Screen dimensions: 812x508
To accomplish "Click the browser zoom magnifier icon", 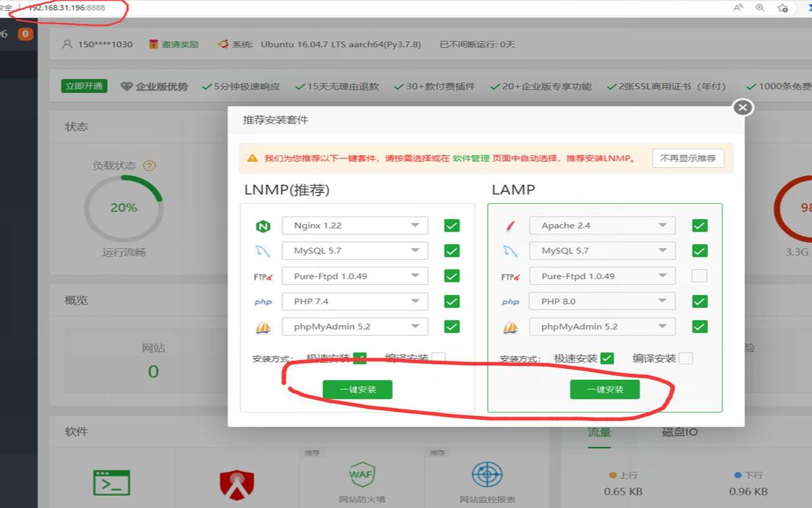I will point(760,8).
